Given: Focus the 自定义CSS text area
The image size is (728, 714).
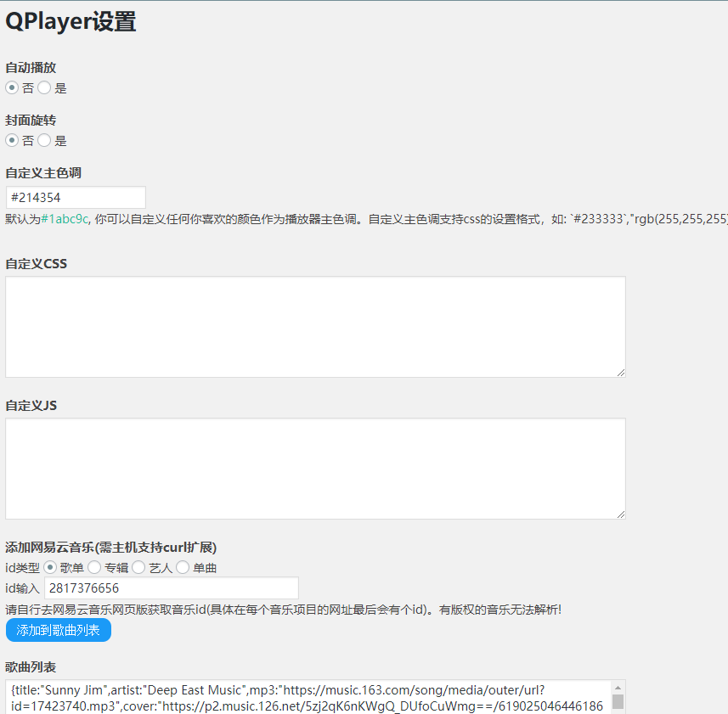Looking at the screenshot, I should (315, 327).
